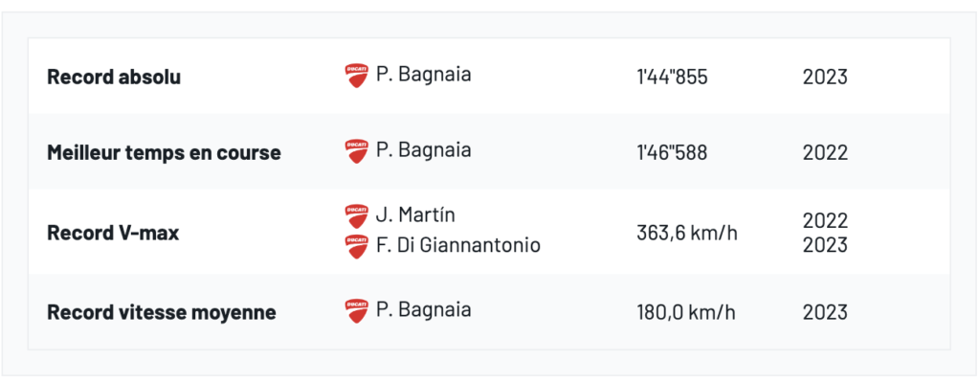
Task: Click Ducati logo in Record absolu row
Action: (x=356, y=76)
